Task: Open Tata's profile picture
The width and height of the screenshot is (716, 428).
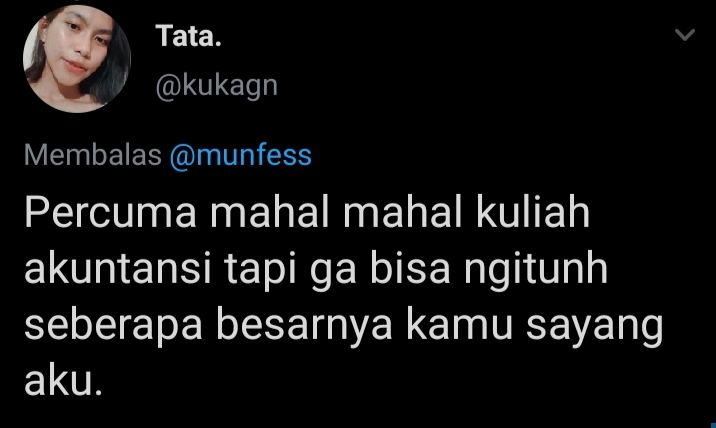Action: pos(77,58)
